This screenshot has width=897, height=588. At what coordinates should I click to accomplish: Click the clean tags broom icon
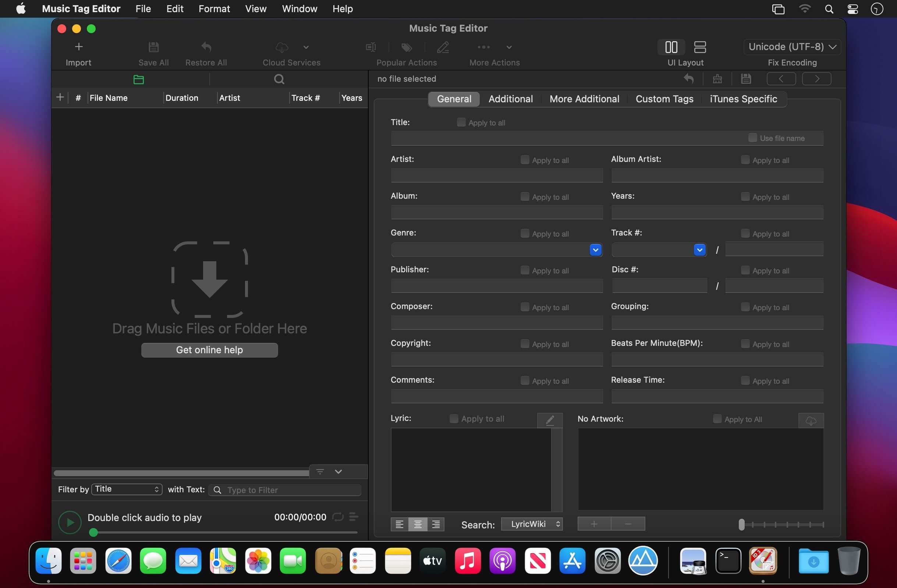tap(717, 79)
